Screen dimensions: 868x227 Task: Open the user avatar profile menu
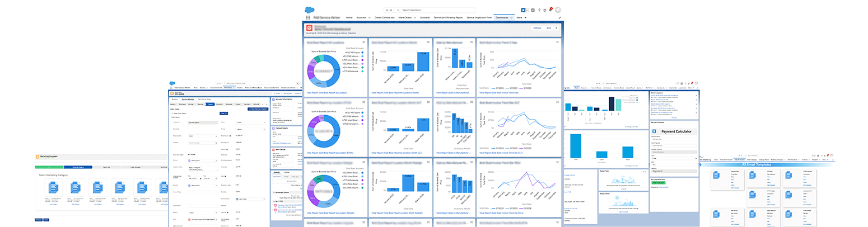558,10
